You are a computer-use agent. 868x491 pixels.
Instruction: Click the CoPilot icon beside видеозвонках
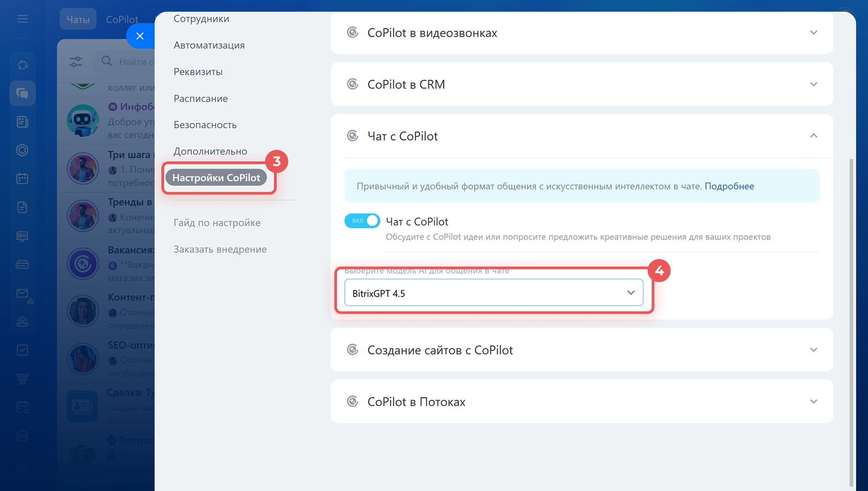353,33
